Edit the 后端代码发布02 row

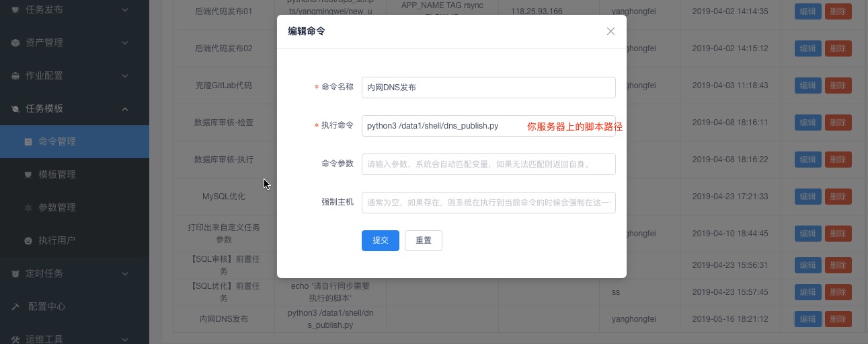808,48
